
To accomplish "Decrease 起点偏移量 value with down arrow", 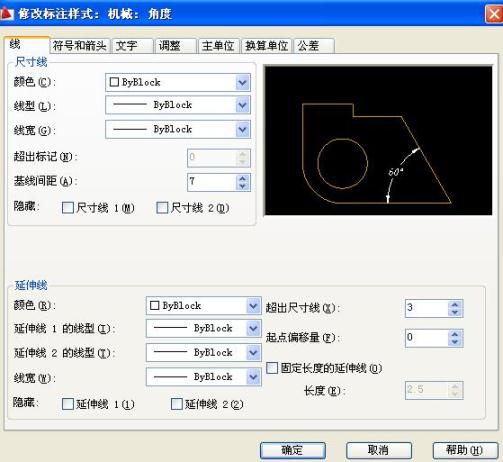I will coord(455,342).
